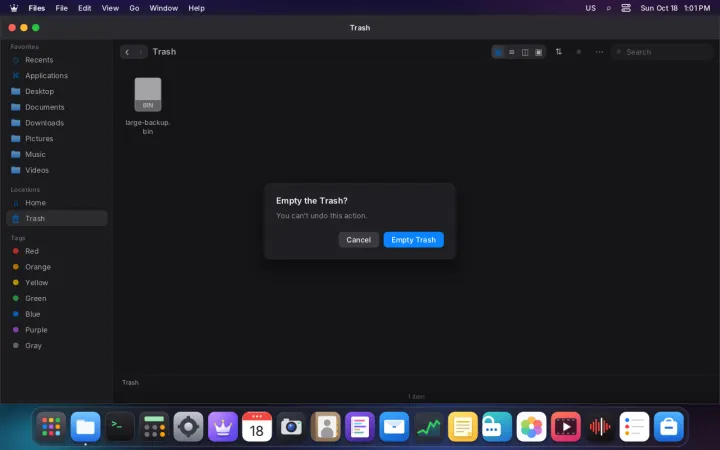Open the Desktop folder in sidebar

click(x=56, y=91)
